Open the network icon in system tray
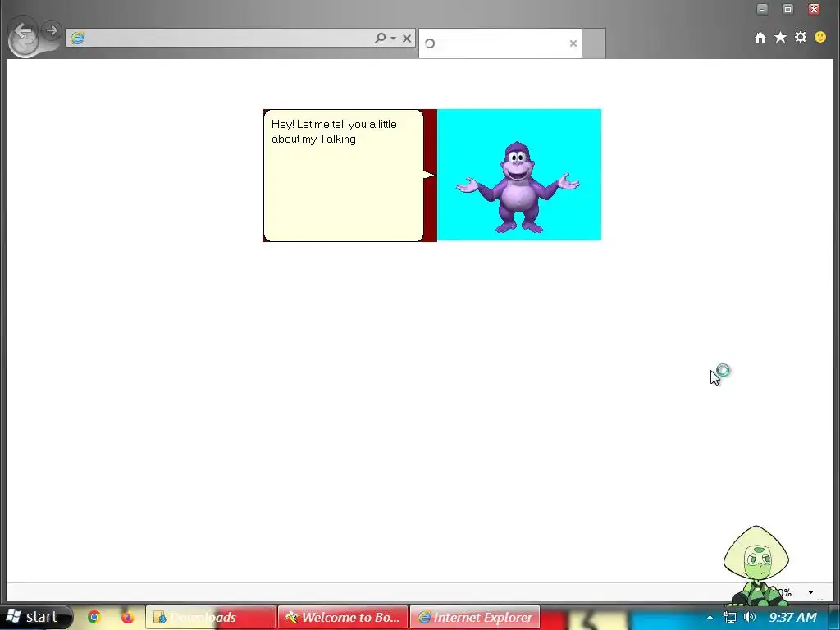Screen dimensions: 840x630 [729, 617]
